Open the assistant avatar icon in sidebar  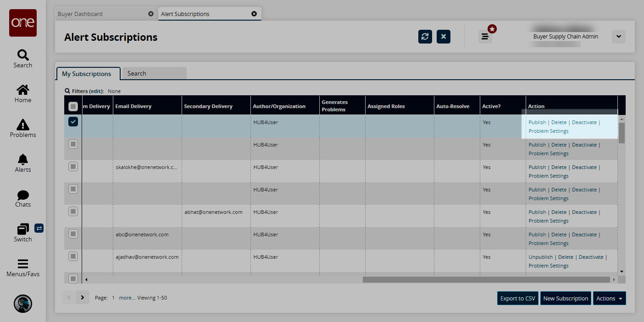23,303
